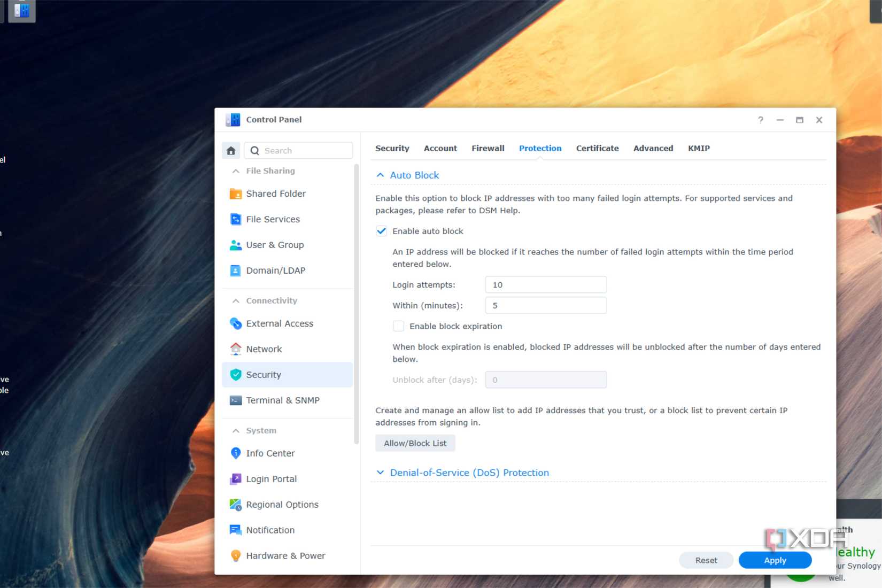The width and height of the screenshot is (882, 588).
Task: Open Network settings
Action: click(x=287, y=349)
